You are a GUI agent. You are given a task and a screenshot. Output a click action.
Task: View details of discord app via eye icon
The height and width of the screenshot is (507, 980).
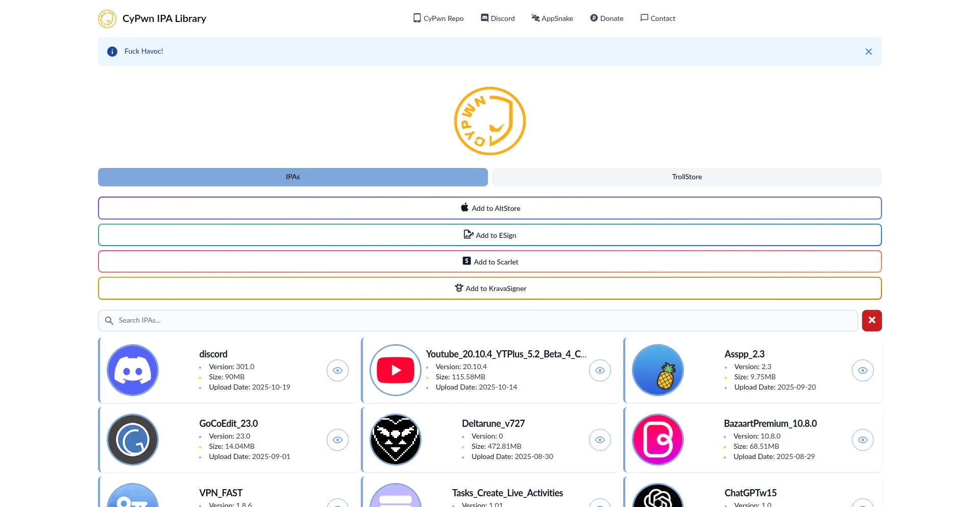pyautogui.click(x=337, y=371)
